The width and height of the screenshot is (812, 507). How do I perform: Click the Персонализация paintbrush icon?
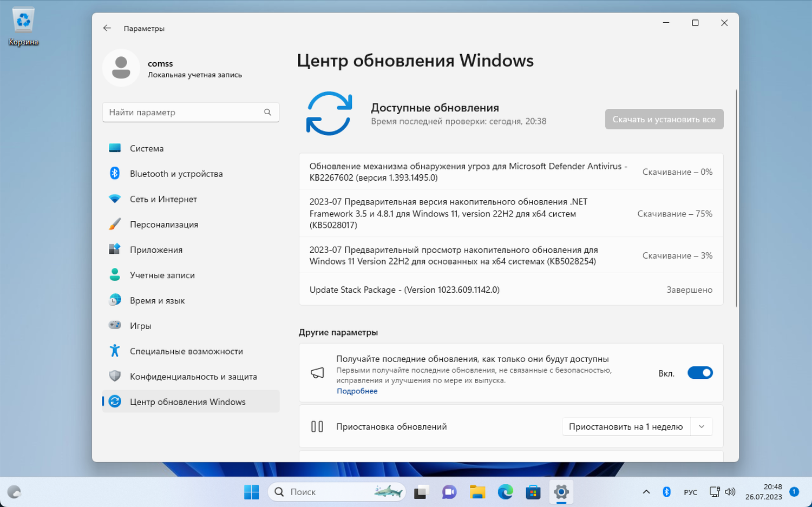[x=115, y=224]
